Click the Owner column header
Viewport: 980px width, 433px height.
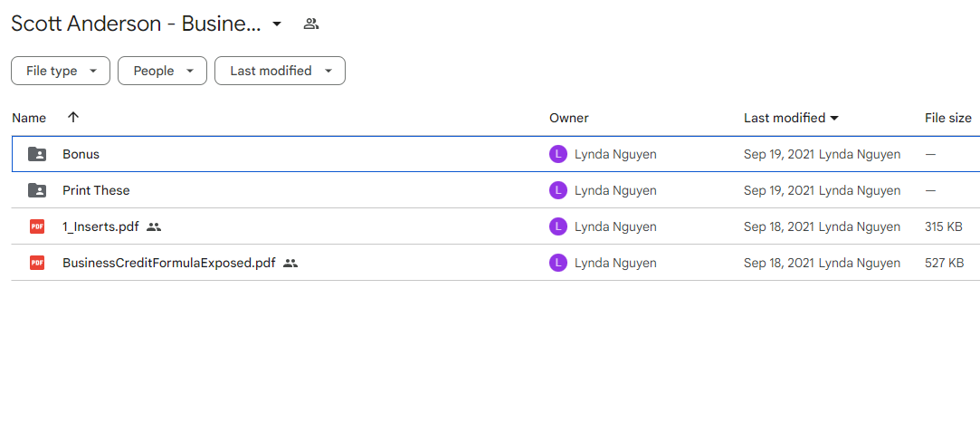pyautogui.click(x=569, y=118)
